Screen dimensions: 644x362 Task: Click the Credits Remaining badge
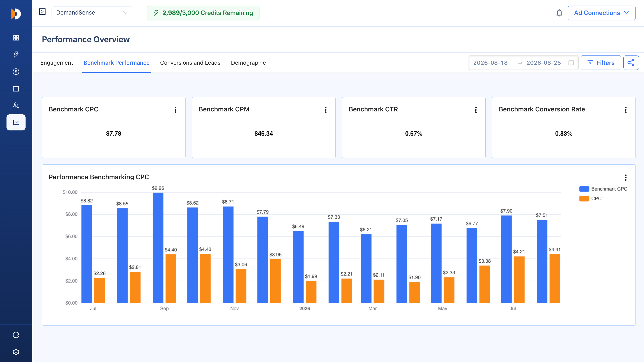coord(203,13)
